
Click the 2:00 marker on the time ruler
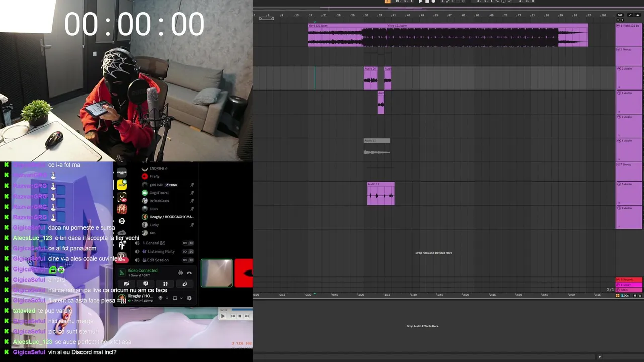click(466, 295)
